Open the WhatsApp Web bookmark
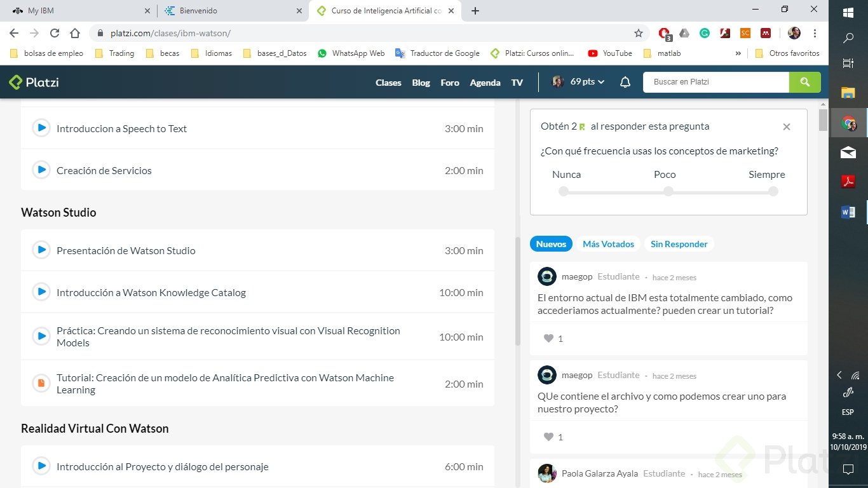The height and width of the screenshot is (488, 868). pyautogui.click(x=351, y=53)
